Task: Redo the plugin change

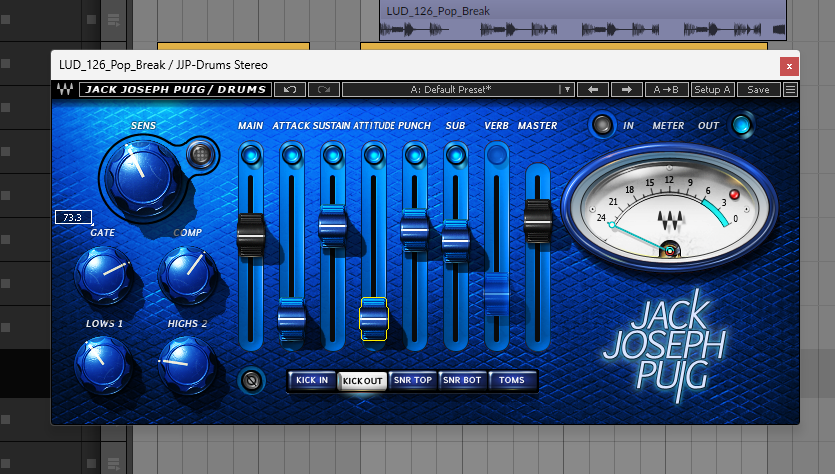Action: click(x=323, y=89)
